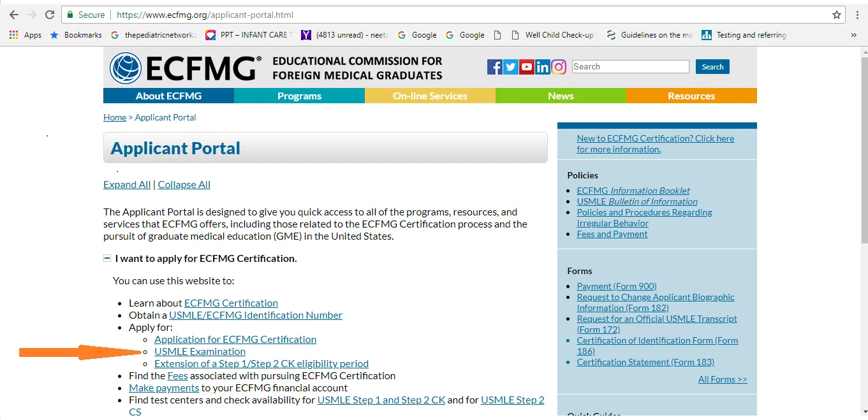Click the Fees and Payment link
Image resolution: width=868 pixels, height=420 pixels.
click(x=612, y=233)
